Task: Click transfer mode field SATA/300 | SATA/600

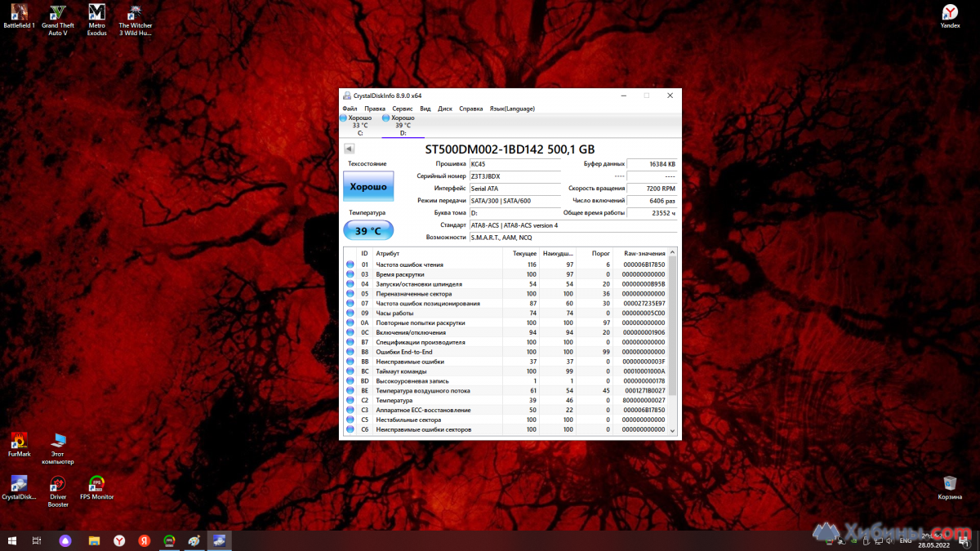Action: [x=515, y=201]
